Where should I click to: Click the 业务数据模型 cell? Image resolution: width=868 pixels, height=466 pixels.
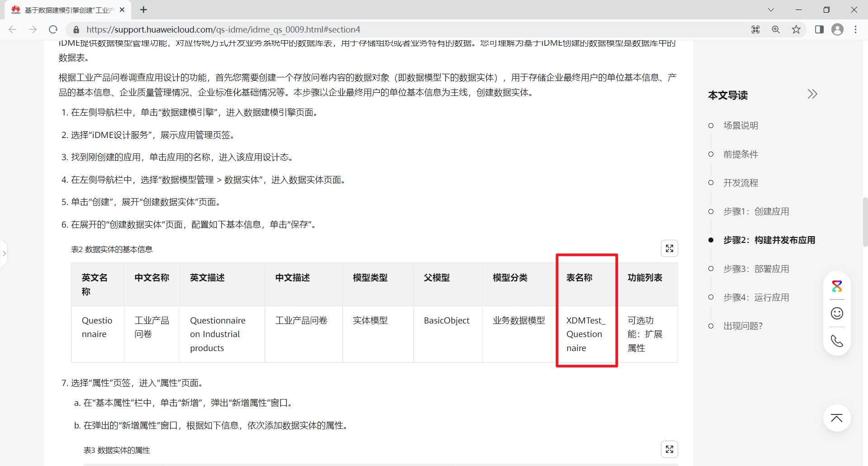click(519, 334)
